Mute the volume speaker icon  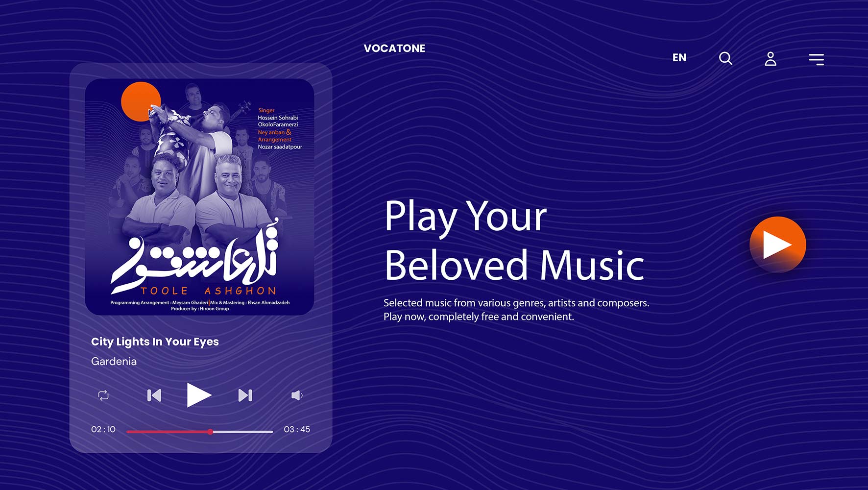click(x=297, y=395)
